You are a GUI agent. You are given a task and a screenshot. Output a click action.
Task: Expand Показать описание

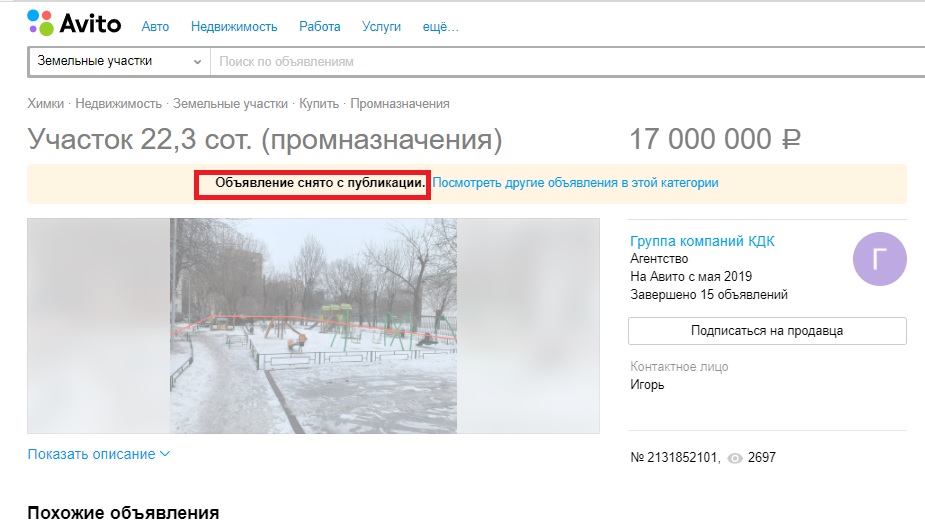coord(99,454)
